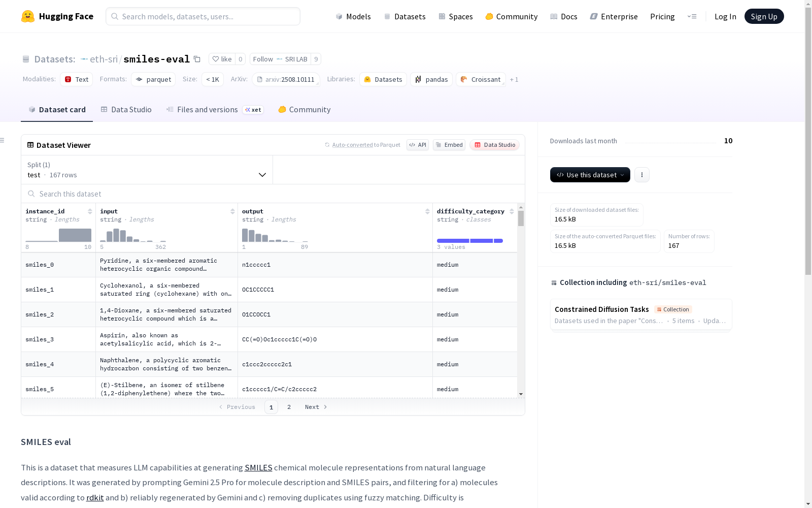Open Community in the top navigation

(512, 16)
